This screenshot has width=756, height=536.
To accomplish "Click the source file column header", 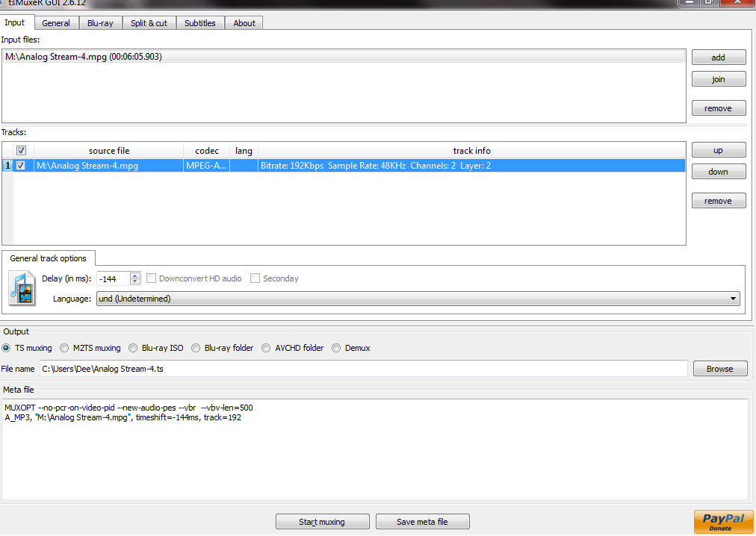I will 109,150.
